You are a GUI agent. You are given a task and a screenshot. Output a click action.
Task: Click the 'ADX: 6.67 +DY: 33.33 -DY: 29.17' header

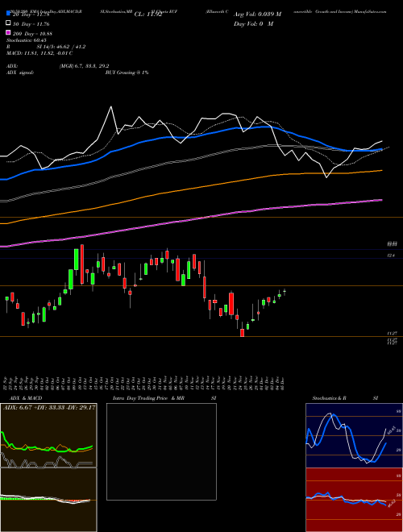[49, 407]
